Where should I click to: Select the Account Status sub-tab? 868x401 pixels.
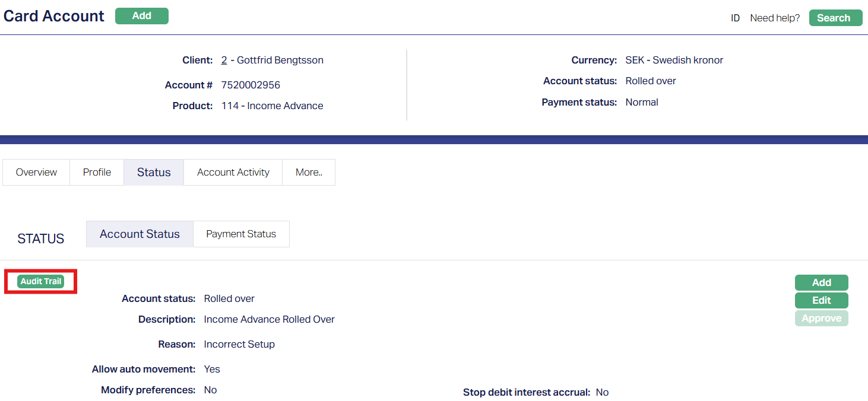[x=140, y=234]
